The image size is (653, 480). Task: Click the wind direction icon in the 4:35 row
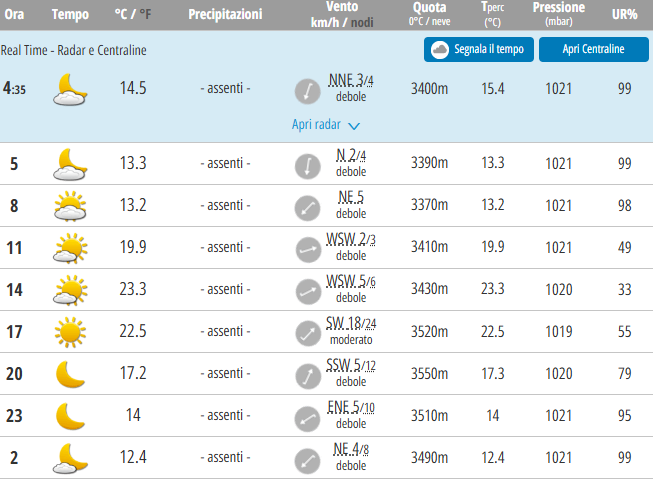point(305,91)
